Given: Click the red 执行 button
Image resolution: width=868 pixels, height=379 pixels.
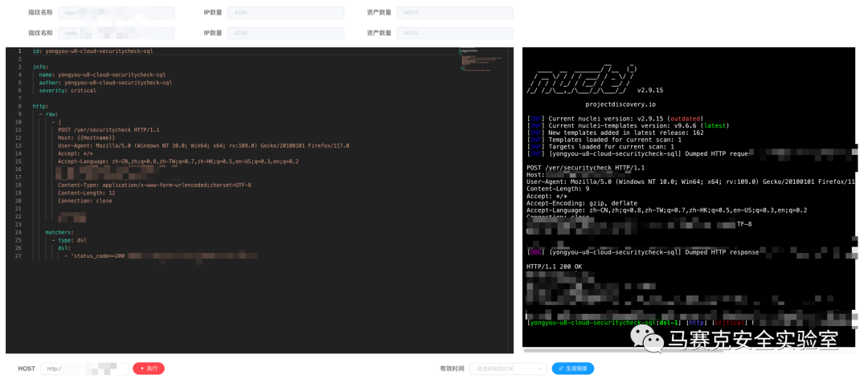Looking at the screenshot, I should [149, 369].
